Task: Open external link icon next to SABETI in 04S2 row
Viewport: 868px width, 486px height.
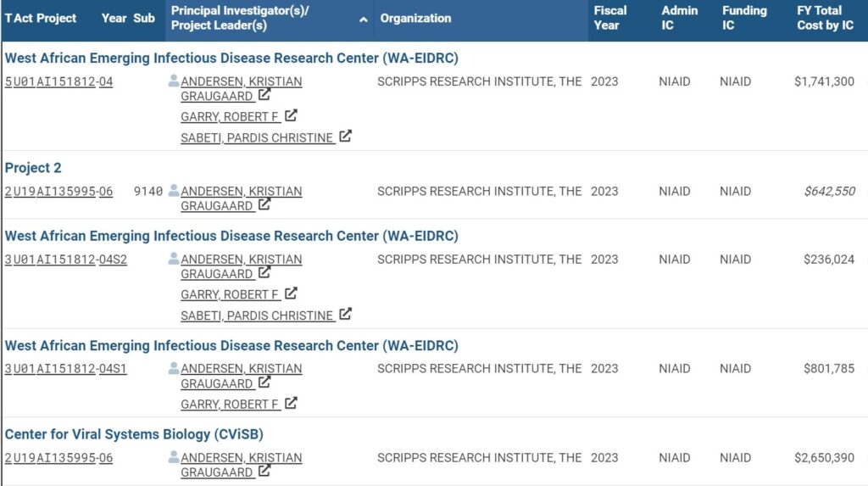Action: pyautogui.click(x=345, y=314)
